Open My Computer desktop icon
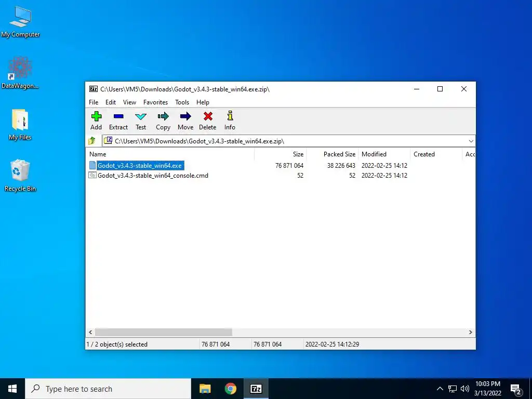The height and width of the screenshot is (399, 532). 20,21
